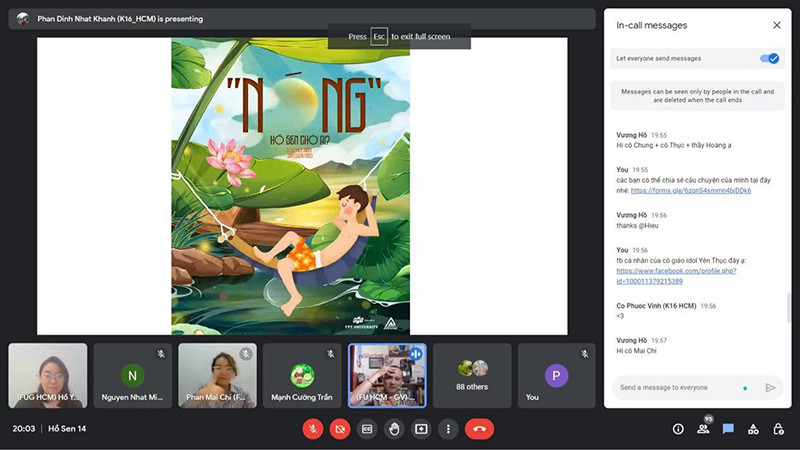
Task: Raise hand in the meeting
Action: pyautogui.click(x=394, y=428)
